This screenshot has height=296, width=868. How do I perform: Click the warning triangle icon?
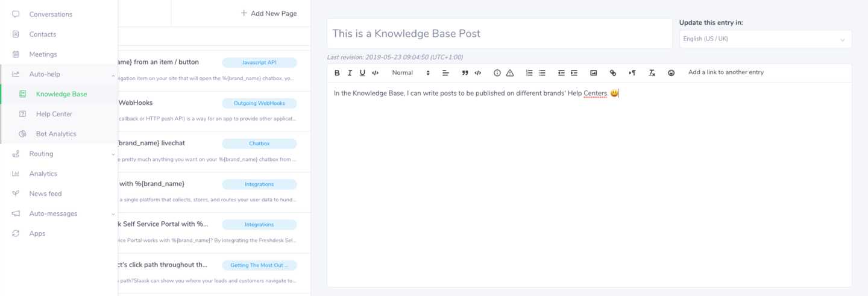coord(510,73)
